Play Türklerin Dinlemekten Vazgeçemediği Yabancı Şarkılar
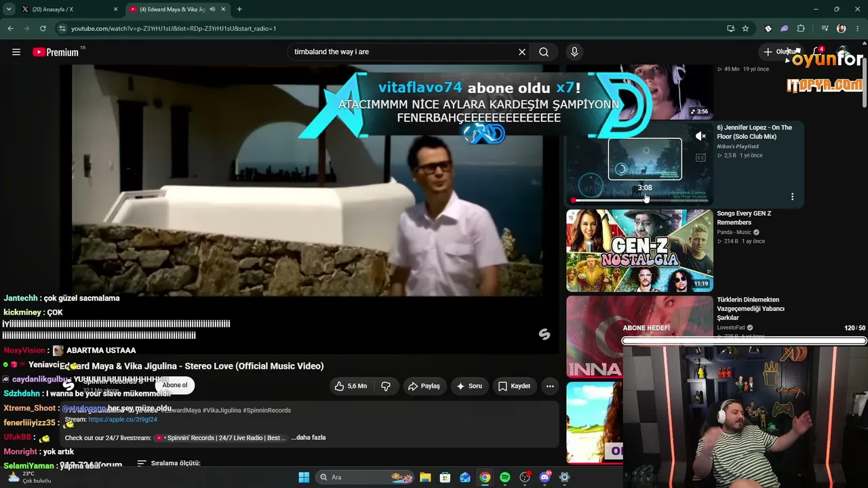This screenshot has width=868, height=488. [751, 308]
